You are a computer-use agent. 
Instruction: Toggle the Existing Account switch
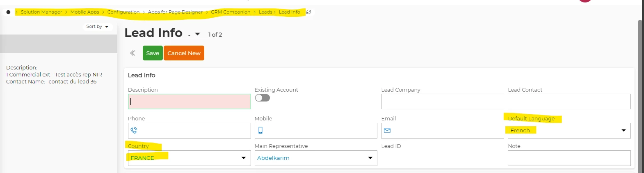pyautogui.click(x=262, y=98)
